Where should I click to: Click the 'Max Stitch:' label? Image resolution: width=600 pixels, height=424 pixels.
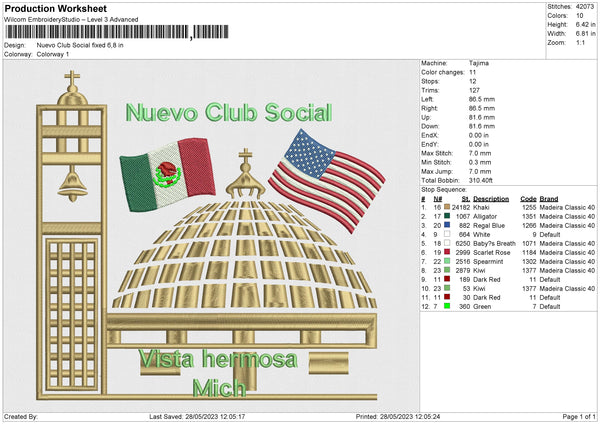(437, 153)
